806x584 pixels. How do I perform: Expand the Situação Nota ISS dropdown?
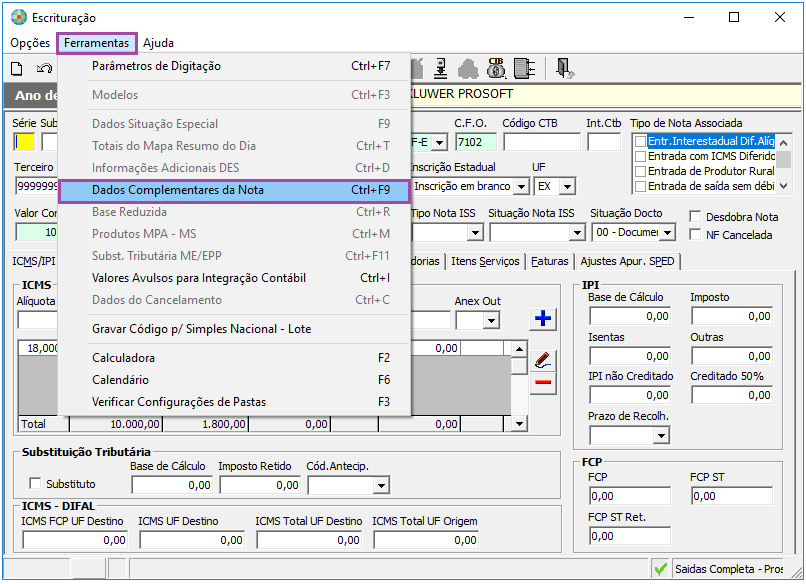coord(577,233)
